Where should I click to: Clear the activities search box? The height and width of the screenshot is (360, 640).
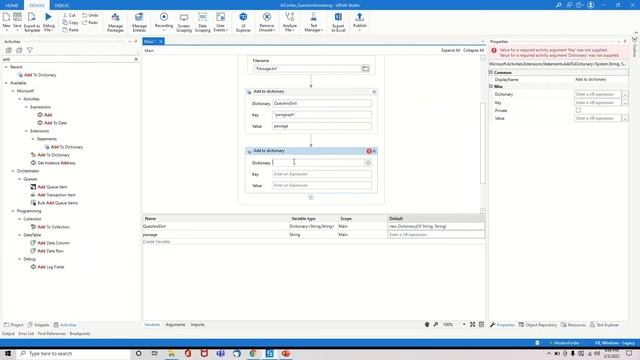tap(136, 59)
